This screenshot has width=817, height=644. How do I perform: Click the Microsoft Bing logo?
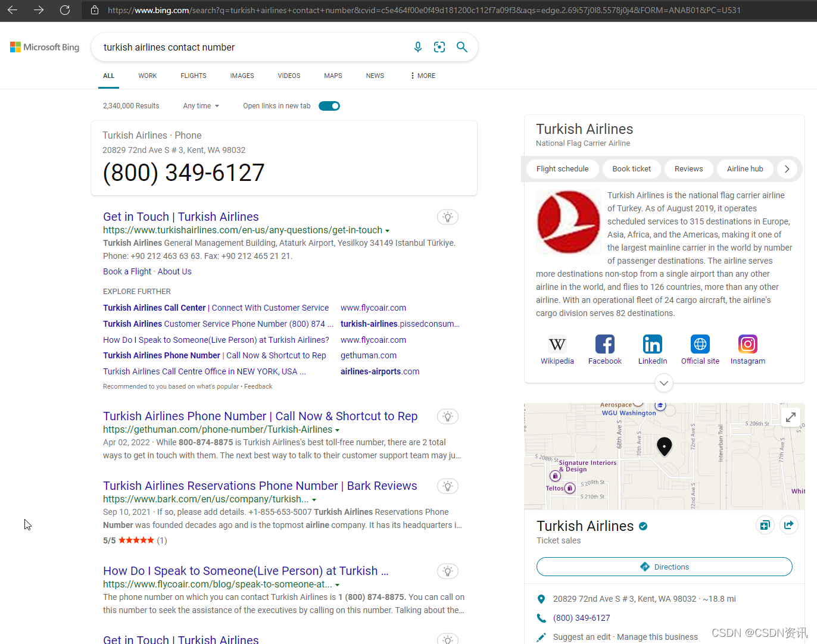click(x=45, y=47)
